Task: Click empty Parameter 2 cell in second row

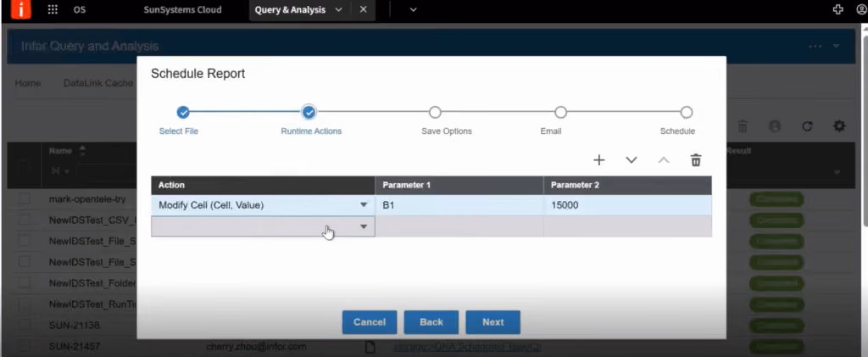Action: pos(628,226)
